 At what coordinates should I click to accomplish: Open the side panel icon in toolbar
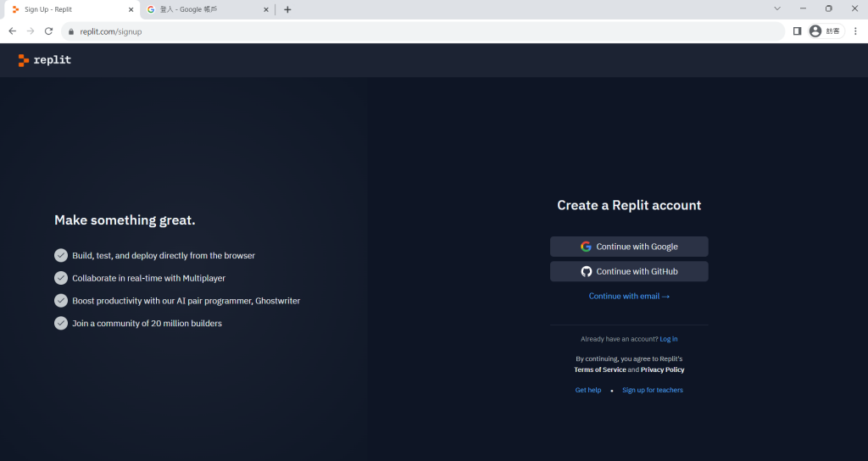[797, 31]
